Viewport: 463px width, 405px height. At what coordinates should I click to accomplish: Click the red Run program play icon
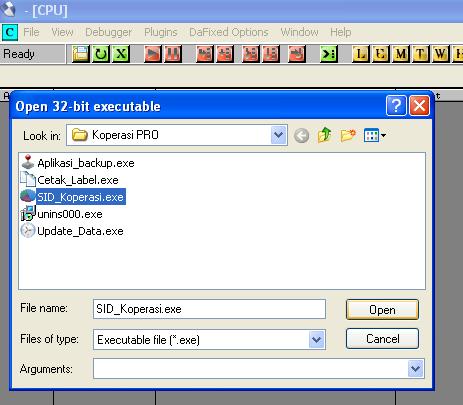coord(153,54)
